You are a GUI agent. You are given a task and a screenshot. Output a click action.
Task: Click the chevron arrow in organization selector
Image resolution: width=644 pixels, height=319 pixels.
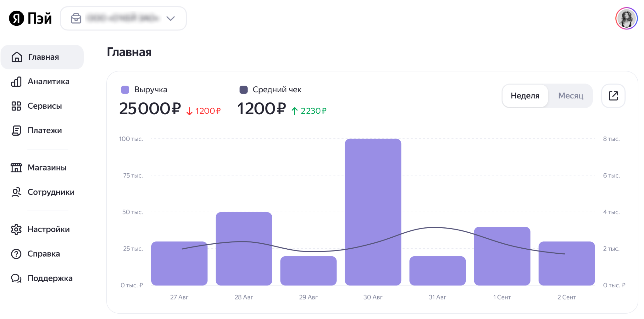point(170,19)
